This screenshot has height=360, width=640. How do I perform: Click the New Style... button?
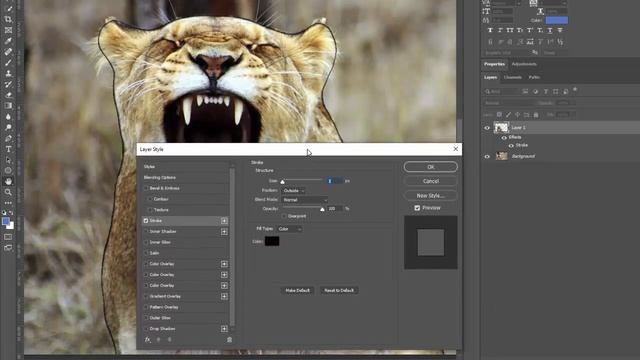pyautogui.click(x=431, y=196)
